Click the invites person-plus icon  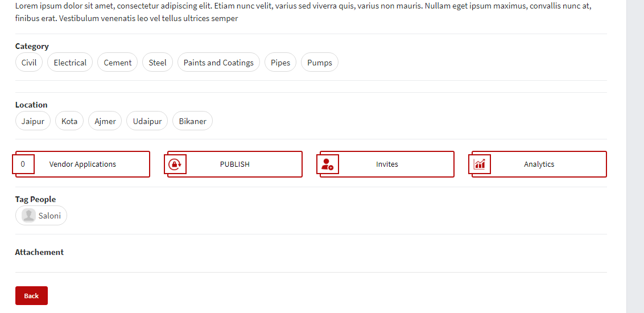[327, 164]
